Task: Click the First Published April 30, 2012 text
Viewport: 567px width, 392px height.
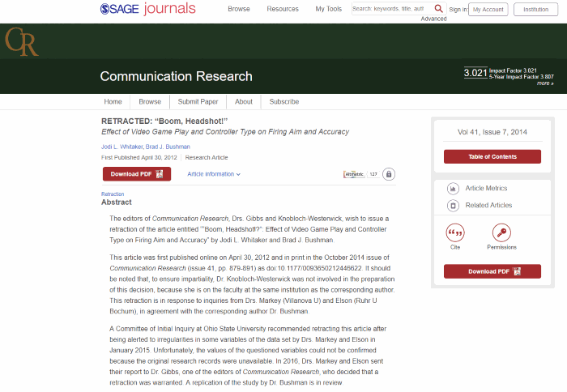Action: click(139, 158)
